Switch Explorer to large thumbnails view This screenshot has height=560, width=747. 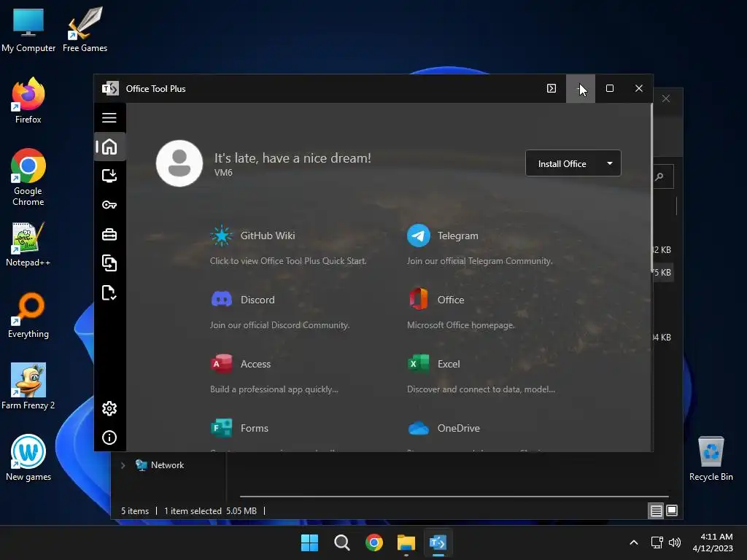pos(672,510)
